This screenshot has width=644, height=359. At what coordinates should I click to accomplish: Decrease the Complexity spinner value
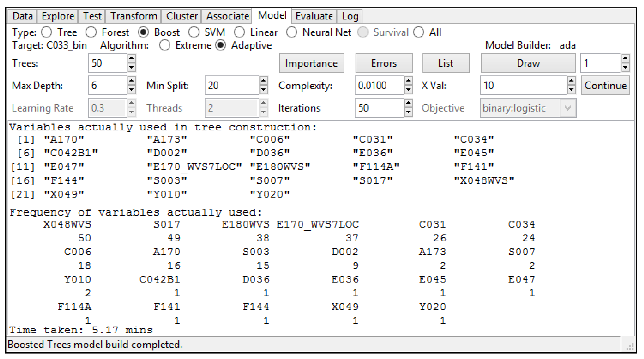(x=408, y=90)
